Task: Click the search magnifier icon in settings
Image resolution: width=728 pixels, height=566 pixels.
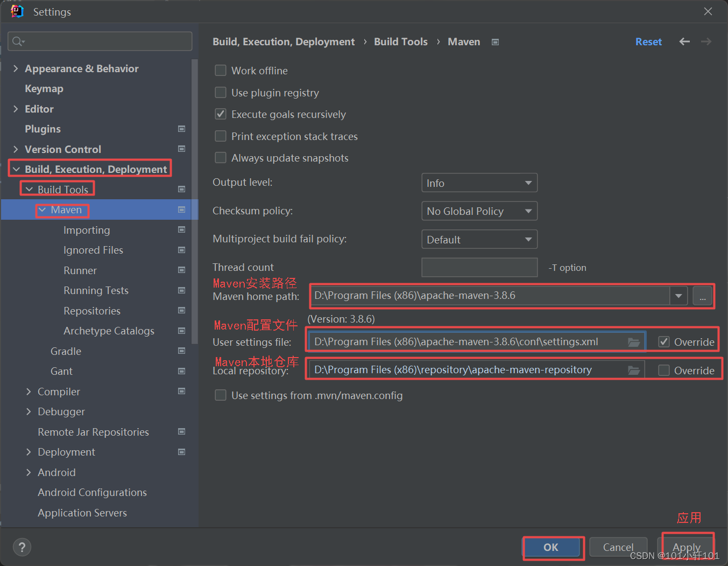Action: (x=18, y=41)
